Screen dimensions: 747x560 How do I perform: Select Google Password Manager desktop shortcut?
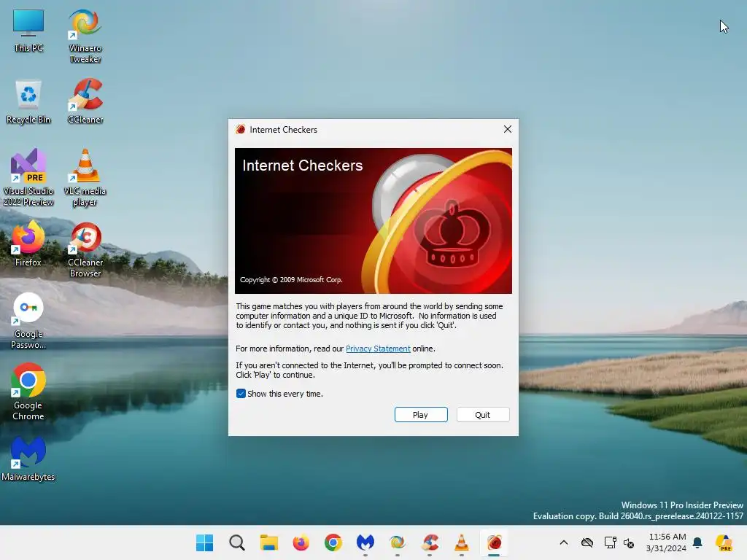point(28,322)
